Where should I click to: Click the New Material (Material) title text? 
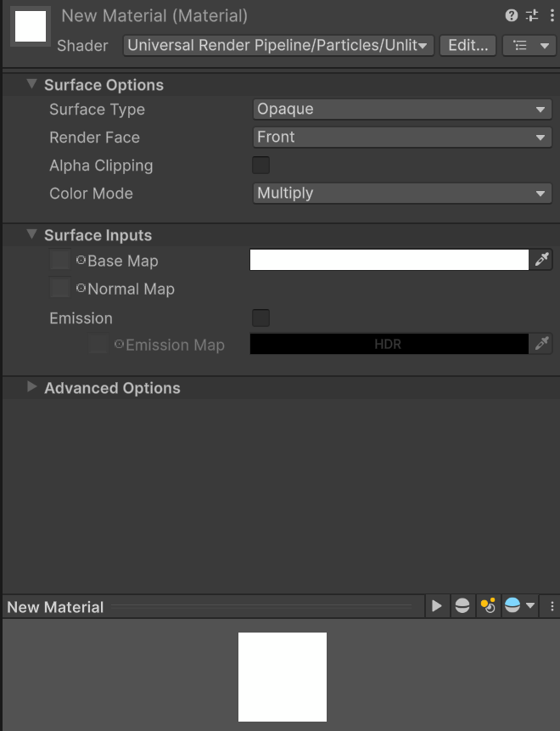click(x=154, y=16)
